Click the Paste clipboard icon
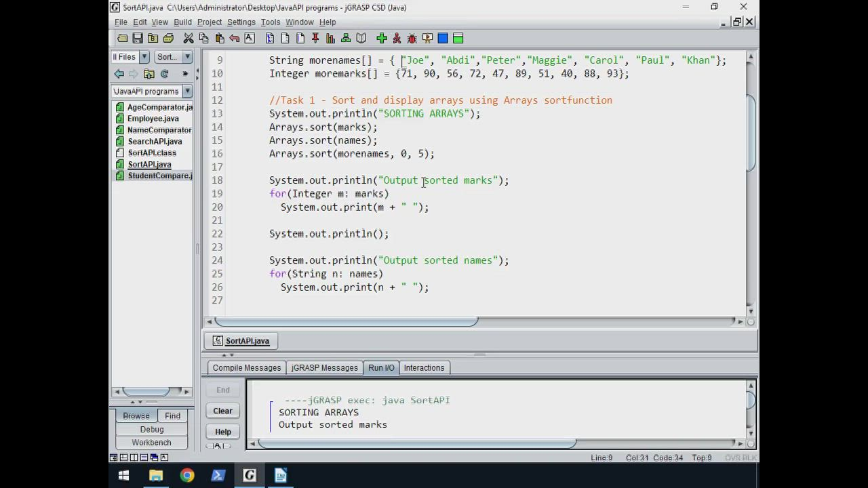Screen dimensions: 868x488 coord(220,39)
